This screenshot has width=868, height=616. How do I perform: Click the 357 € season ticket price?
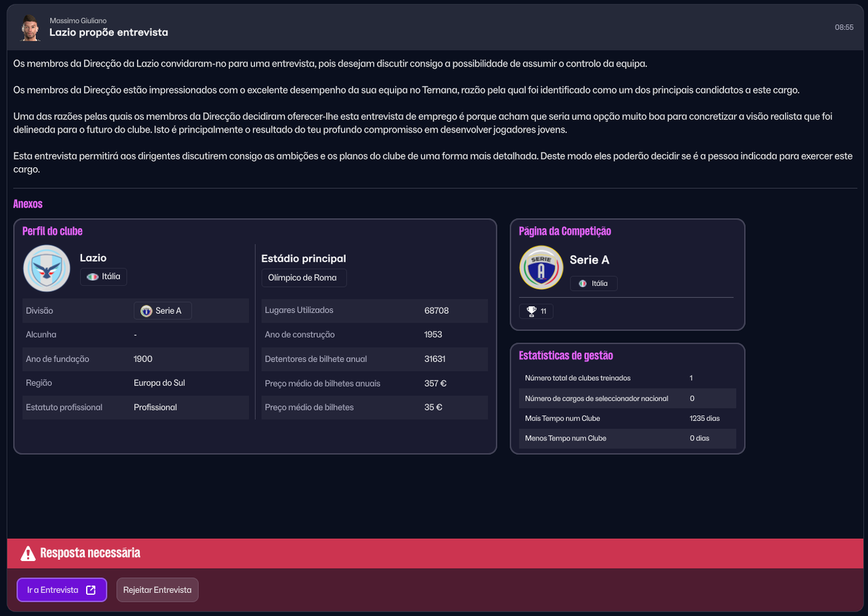434,384
